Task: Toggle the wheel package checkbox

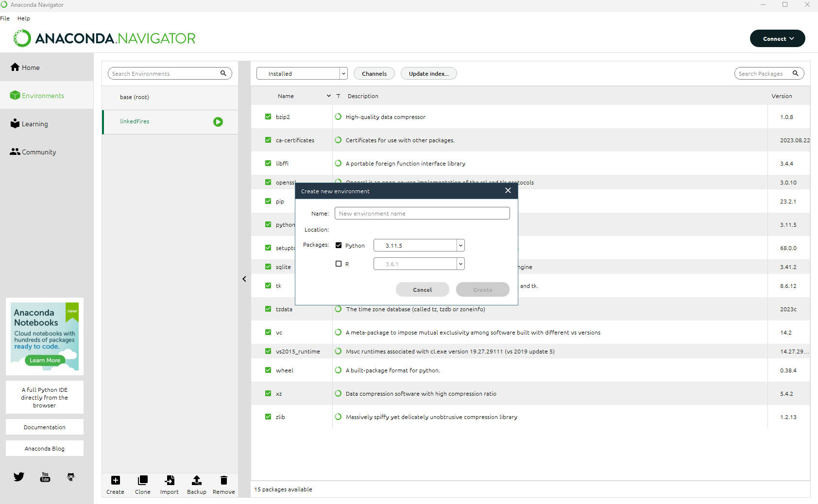Action: pos(268,370)
